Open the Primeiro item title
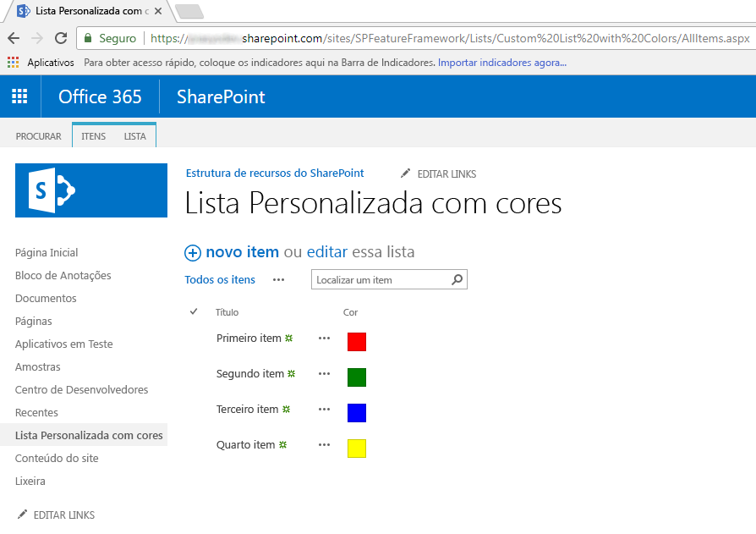Image resolution: width=756 pixels, height=534 pixels. point(249,339)
